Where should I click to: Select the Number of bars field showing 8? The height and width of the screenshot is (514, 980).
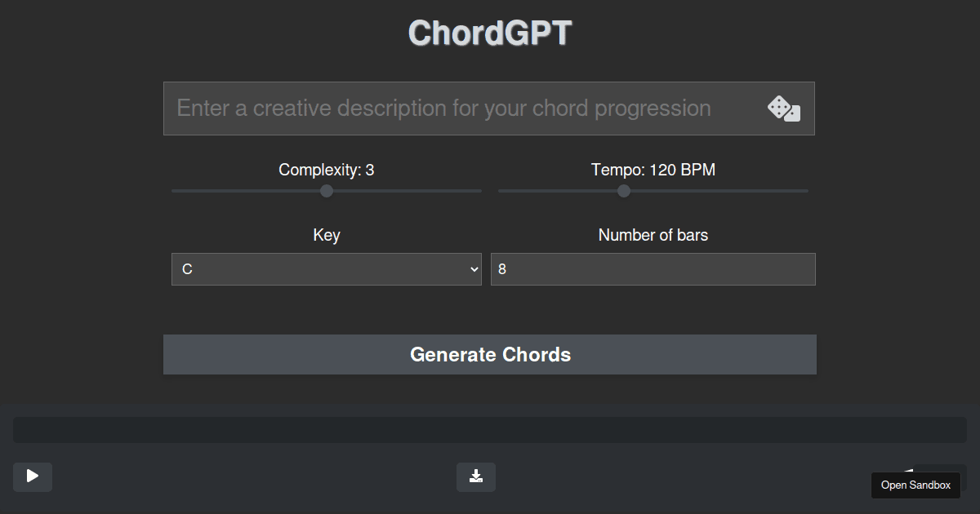[653, 268]
